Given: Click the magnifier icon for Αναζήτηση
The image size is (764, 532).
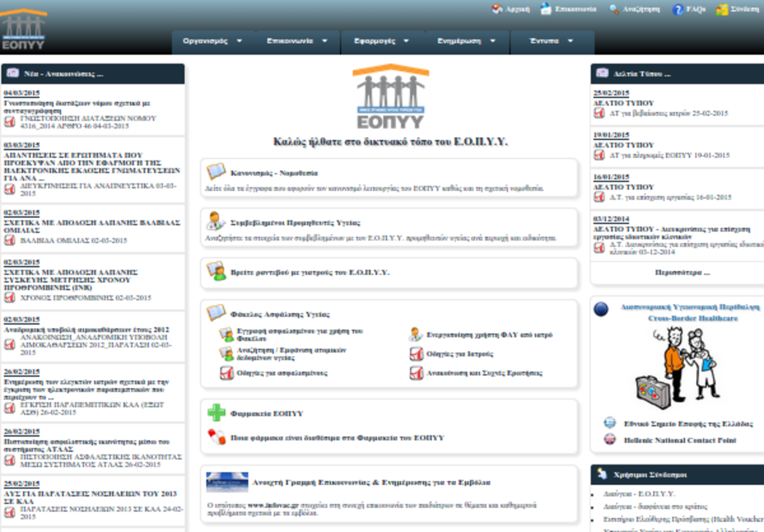Looking at the screenshot, I should tap(614, 10).
